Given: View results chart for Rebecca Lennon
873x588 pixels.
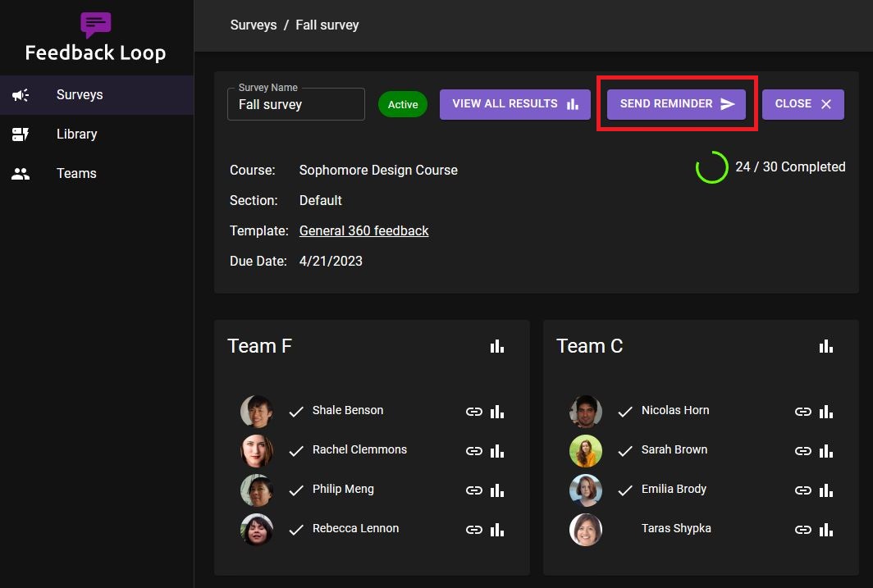Looking at the screenshot, I should [497, 530].
